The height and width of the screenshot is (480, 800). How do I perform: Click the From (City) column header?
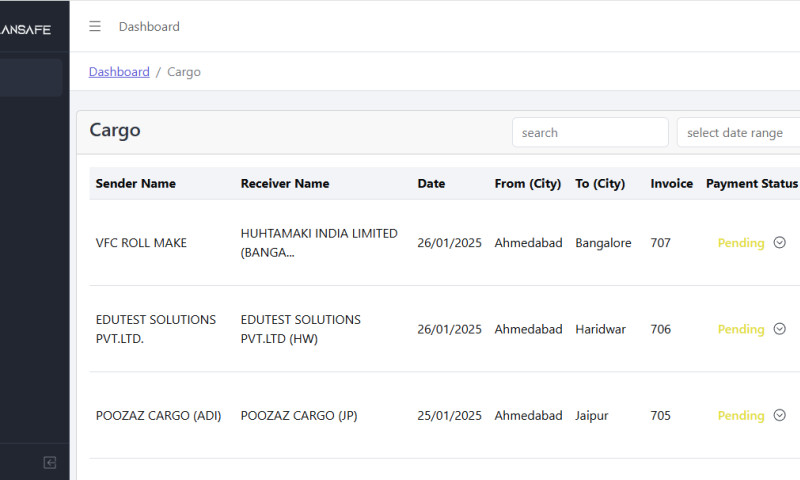tap(528, 184)
